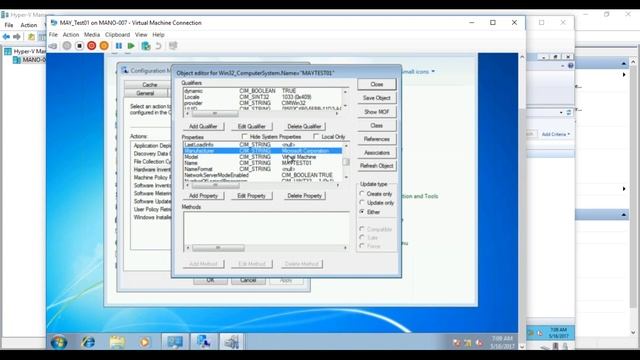Click Add Qualifier button
The image size is (640, 360).
[203, 127]
